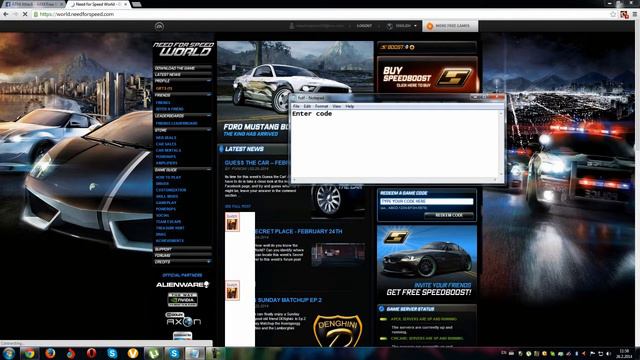Screen dimensions: 640x360
Task: Click the Axon partner logo
Action: click(183, 319)
